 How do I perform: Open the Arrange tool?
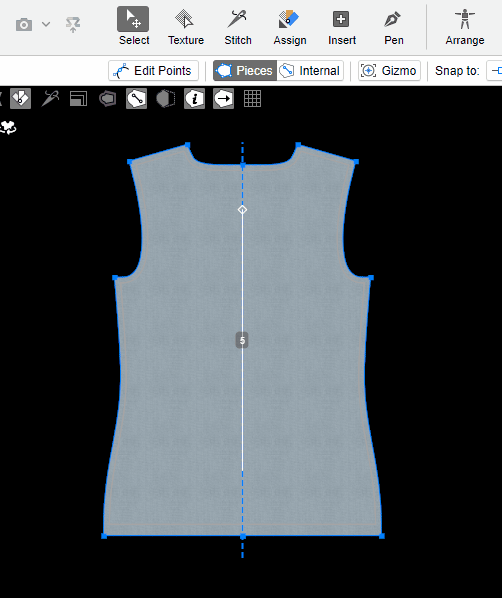[x=464, y=27]
